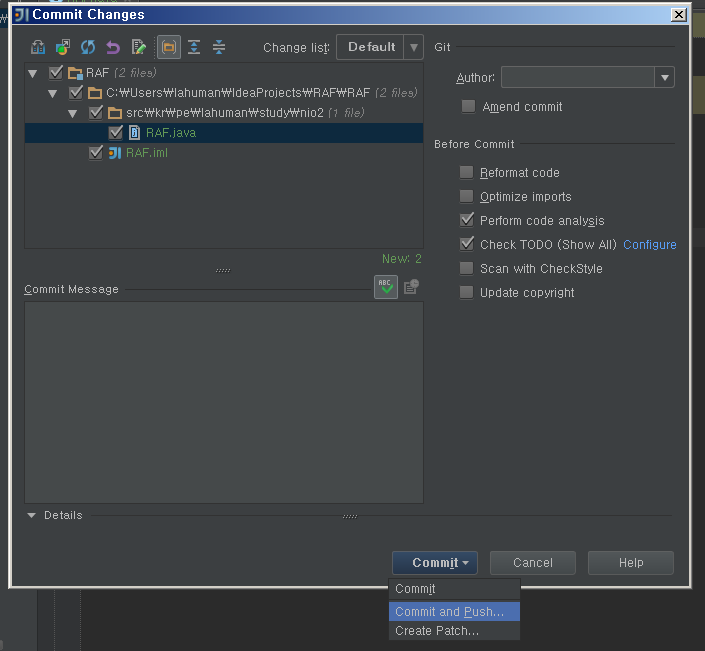The height and width of the screenshot is (651, 705).
Task: Choose Commit from the popup menu
Action: 454,589
